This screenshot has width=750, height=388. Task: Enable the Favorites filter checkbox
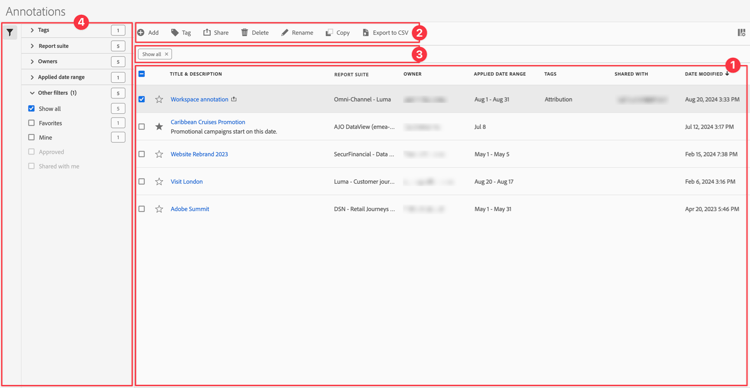pos(32,123)
